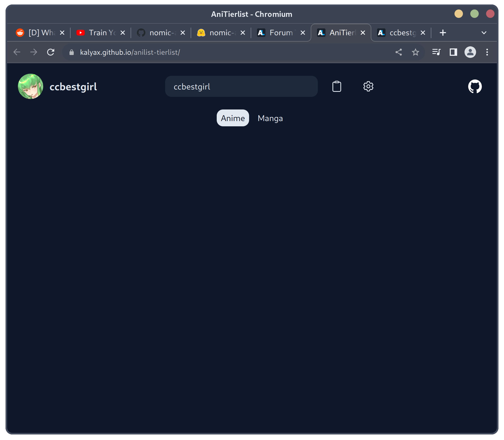Open the Chromium profile avatar icon
This screenshot has height=440, width=504.
pos(470,52)
